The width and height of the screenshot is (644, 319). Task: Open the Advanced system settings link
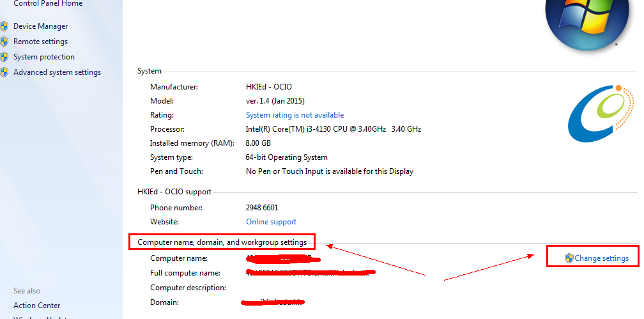point(57,72)
